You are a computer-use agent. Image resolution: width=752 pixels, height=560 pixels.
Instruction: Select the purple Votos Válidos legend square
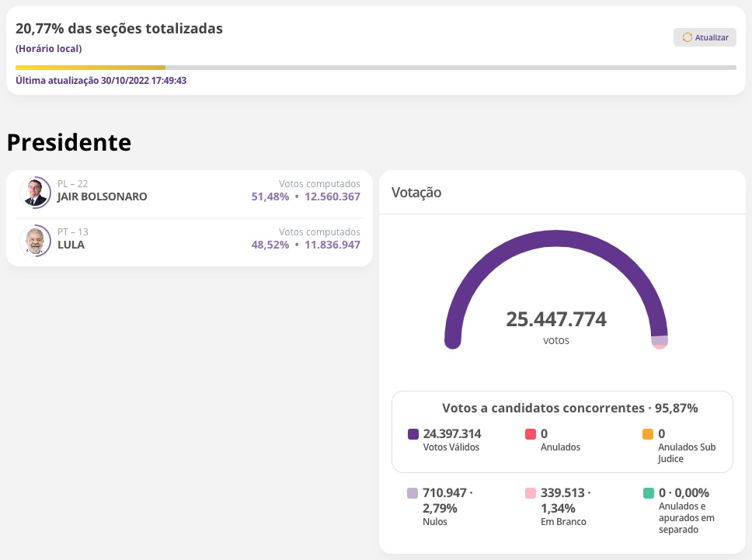click(413, 433)
